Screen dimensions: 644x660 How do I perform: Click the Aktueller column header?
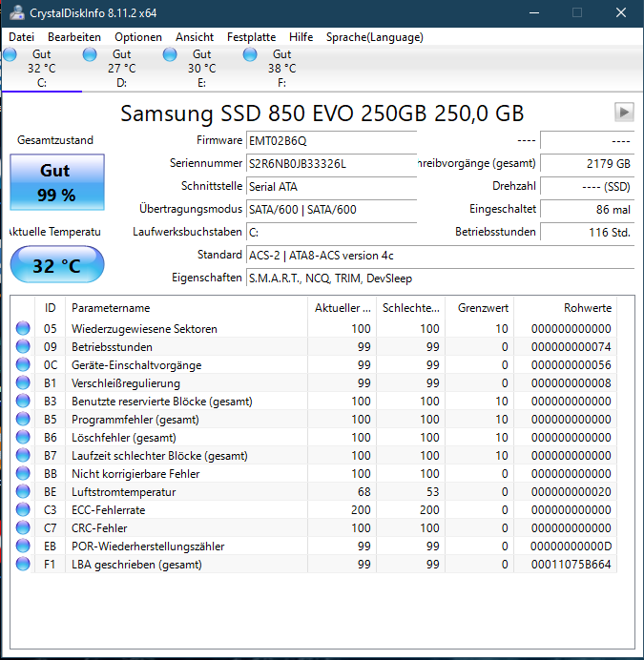pyautogui.click(x=342, y=308)
